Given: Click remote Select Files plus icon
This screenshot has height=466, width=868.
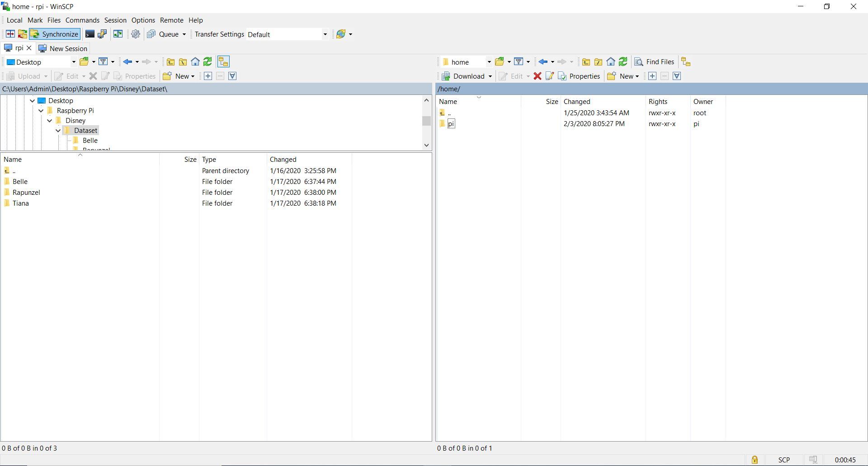Looking at the screenshot, I should click(x=652, y=76).
